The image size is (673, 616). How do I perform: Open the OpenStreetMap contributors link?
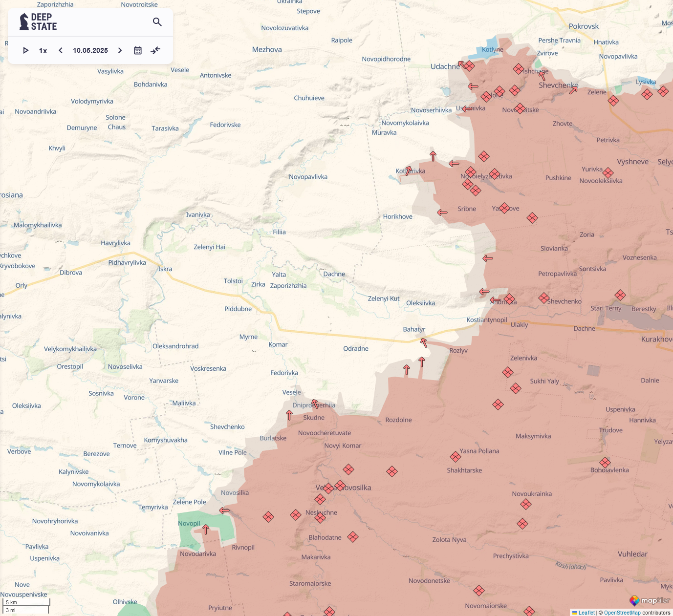tap(622, 613)
